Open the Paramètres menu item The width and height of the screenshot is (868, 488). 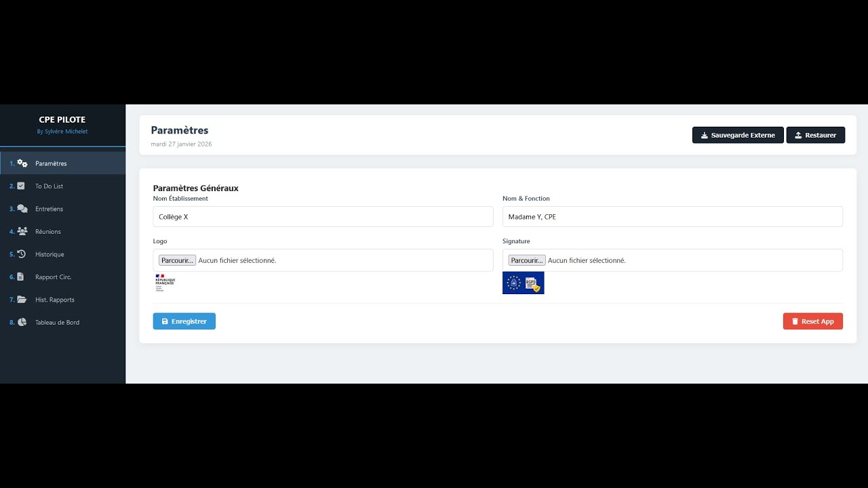(x=62, y=163)
